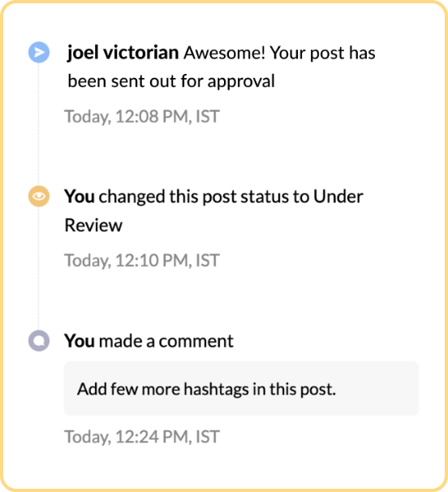The height and width of the screenshot is (492, 448).
Task: Click the orange eye Under Review icon
Action: click(x=39, y=196)
